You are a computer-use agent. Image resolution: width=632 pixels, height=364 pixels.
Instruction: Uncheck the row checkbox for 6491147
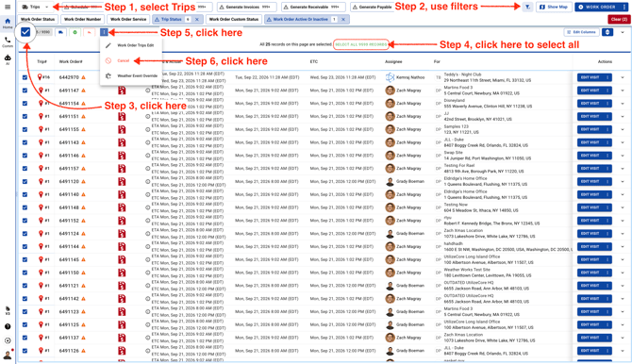tap(25, 91)
